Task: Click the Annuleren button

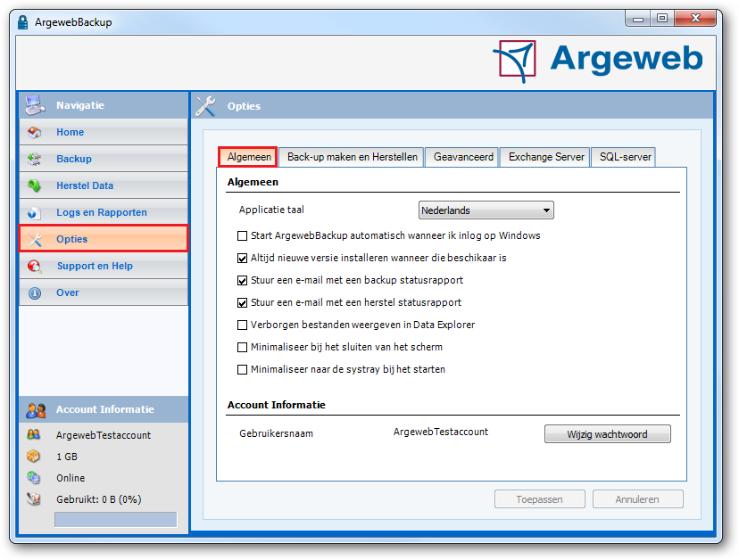Action: pos(637,499)
